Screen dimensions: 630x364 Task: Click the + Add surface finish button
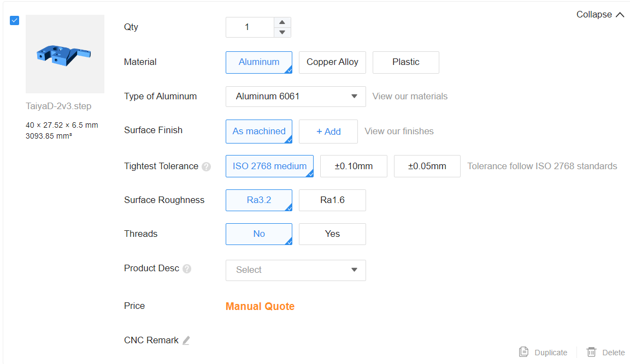tap(328, 132)
